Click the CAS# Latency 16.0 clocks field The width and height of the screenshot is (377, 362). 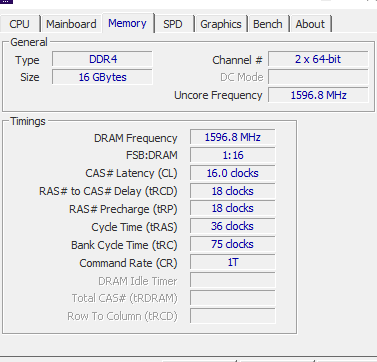click(233, 173)
